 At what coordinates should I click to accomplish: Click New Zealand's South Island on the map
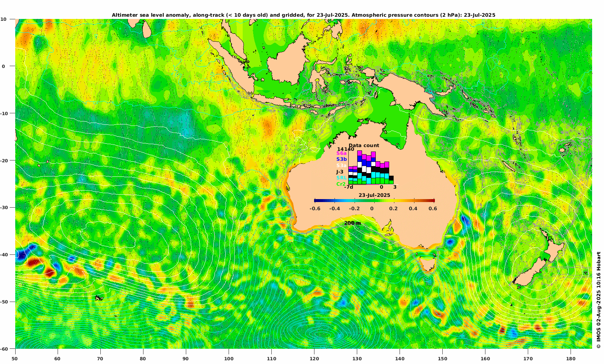[x=530, y=273]
